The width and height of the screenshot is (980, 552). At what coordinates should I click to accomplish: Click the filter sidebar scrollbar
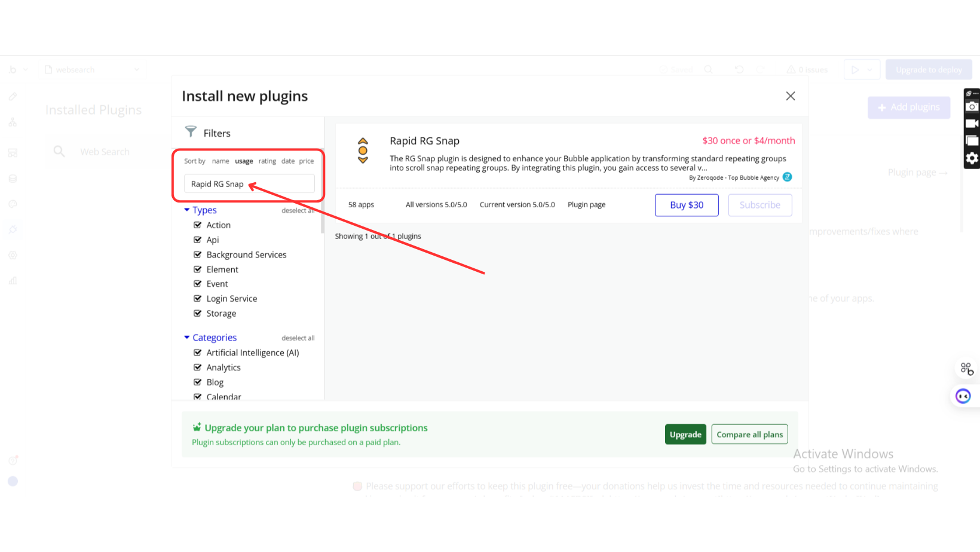(x=323, y=191)
